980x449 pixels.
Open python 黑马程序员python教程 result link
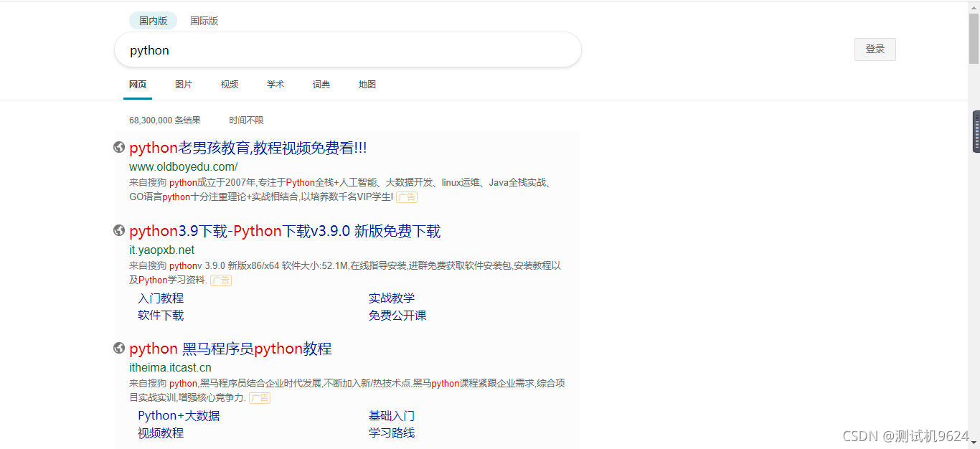230,349
